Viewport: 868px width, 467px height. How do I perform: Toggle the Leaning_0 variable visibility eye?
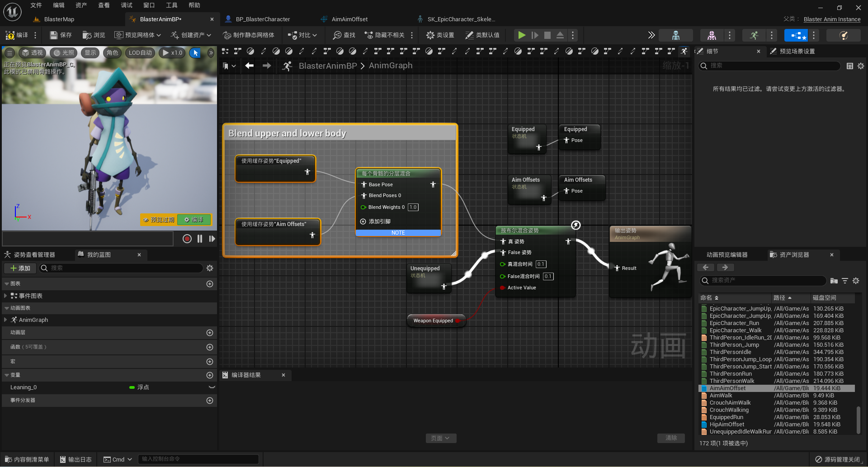click(211, 387)
